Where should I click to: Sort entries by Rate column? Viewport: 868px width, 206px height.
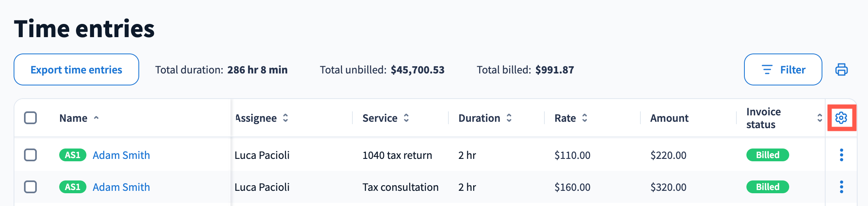click(584, 118)
